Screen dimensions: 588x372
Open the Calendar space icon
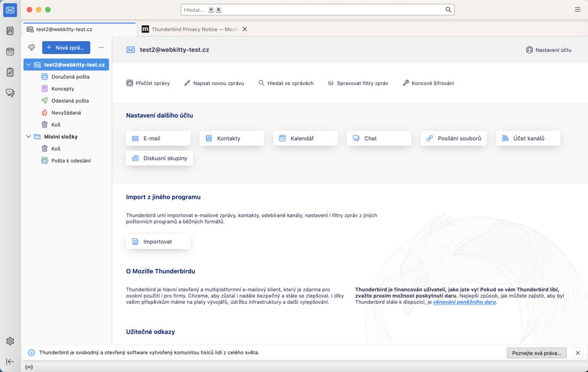pyautogui.click(x=10, y=51)
